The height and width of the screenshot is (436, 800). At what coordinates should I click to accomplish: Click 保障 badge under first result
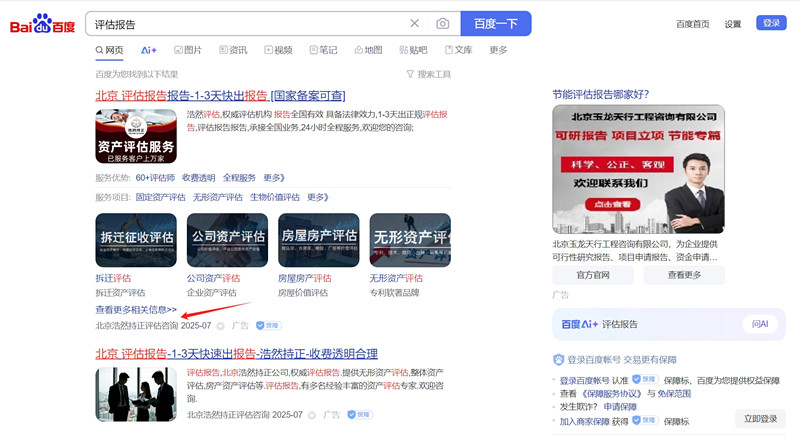[268, 325]
